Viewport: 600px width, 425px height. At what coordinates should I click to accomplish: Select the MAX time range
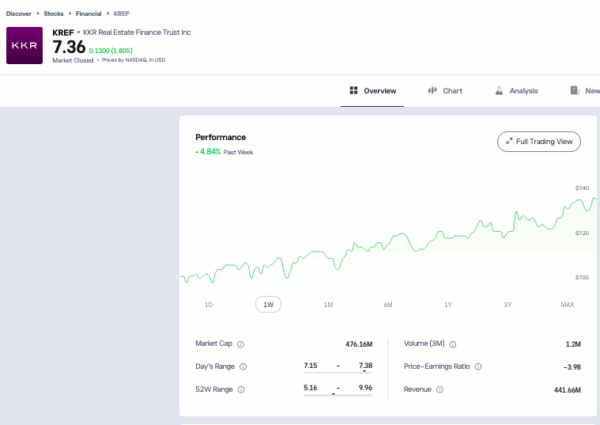[567, 305]
